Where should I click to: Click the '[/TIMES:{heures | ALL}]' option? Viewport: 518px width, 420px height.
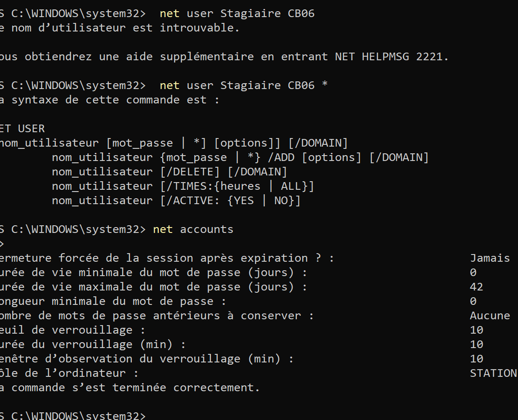[237, 186]
